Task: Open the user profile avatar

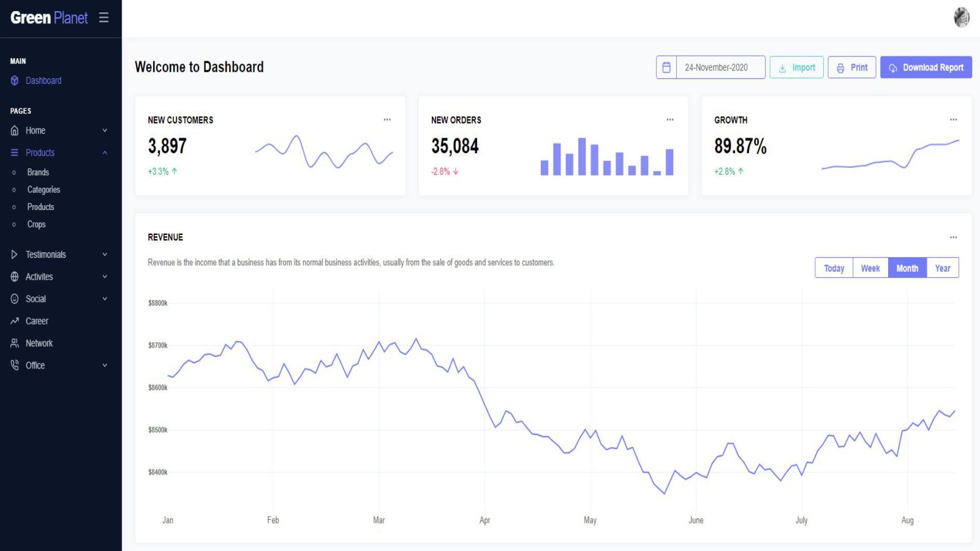Action: (961, 17)
